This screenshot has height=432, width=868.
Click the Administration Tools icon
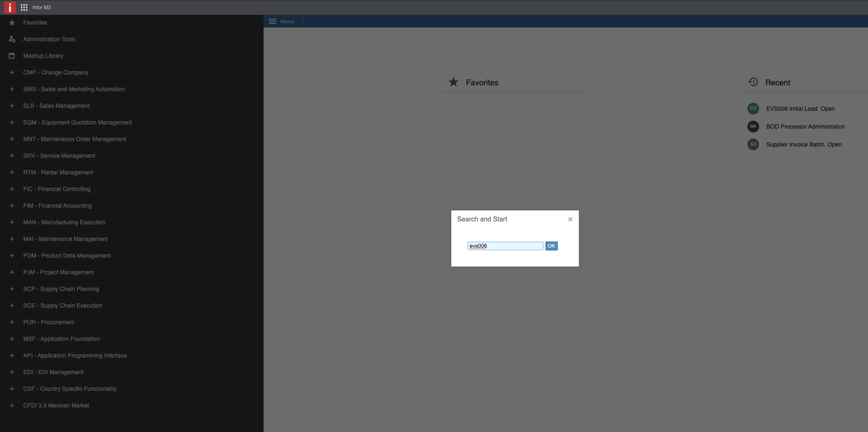[12, 39]
